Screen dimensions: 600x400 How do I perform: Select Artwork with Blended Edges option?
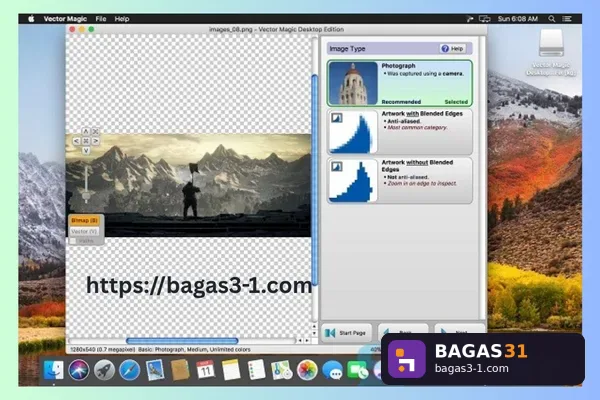[399, 132]
